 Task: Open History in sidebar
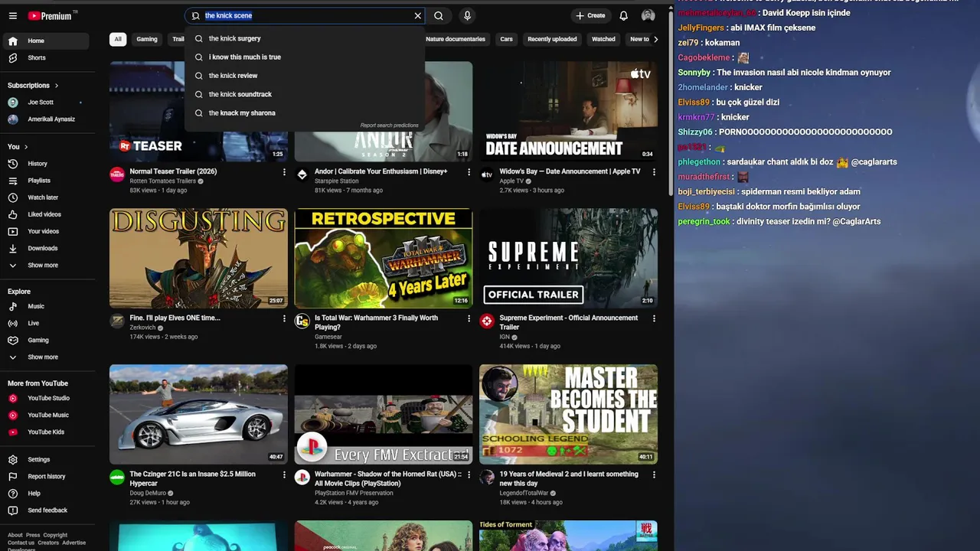(47, 163)
